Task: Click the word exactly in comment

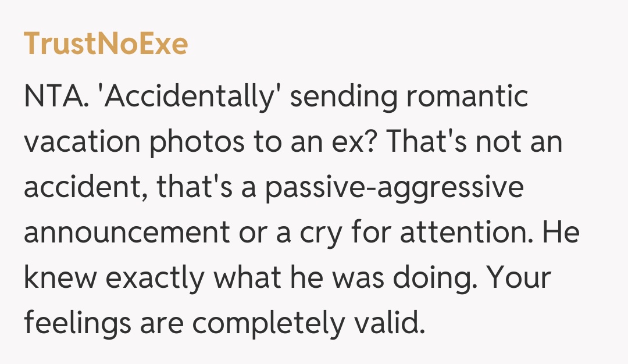Action: coord(156,278)
